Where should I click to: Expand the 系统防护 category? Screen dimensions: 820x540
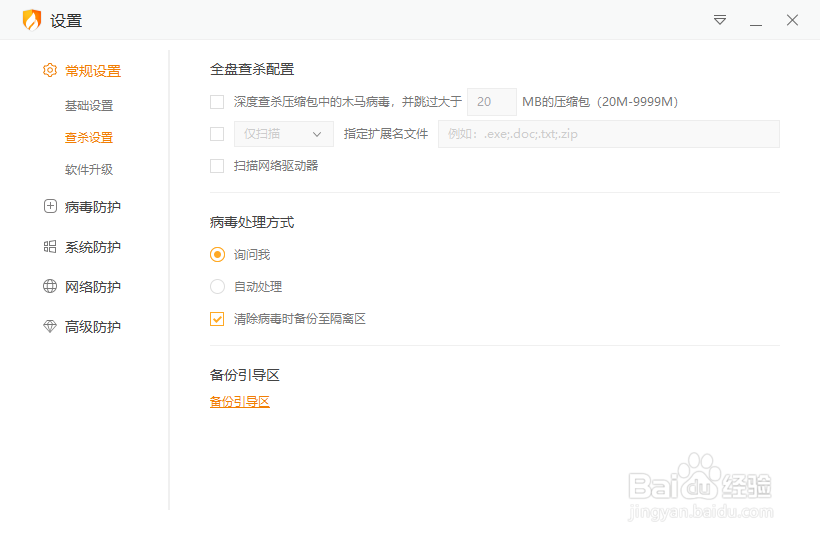[93, 247]
